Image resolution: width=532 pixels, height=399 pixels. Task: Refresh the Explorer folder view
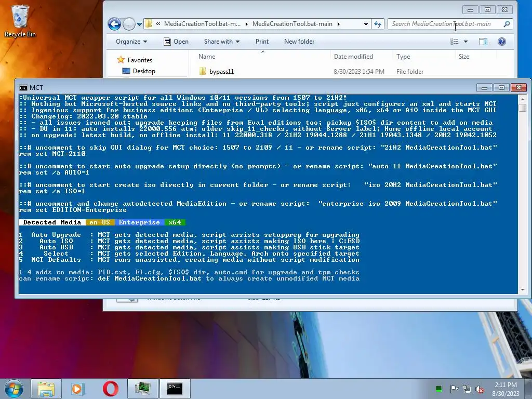(378, 24)
